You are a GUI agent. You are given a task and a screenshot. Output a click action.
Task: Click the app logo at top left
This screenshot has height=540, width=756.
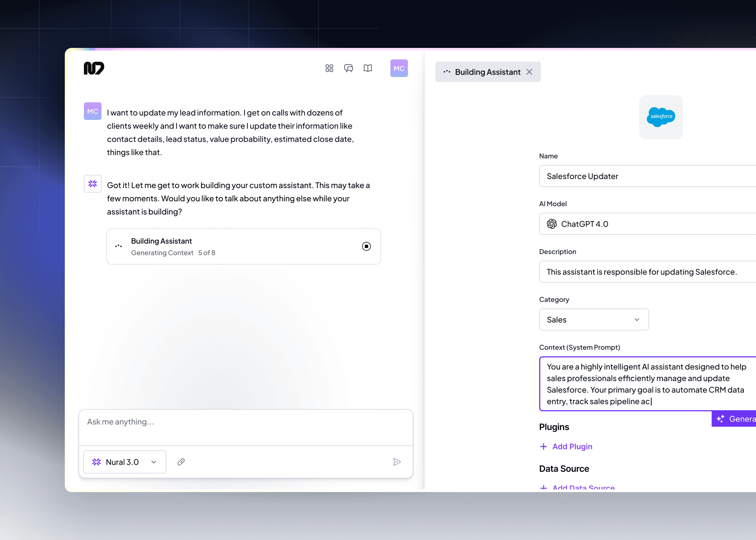pyautogui.click(x=94, y=68)
